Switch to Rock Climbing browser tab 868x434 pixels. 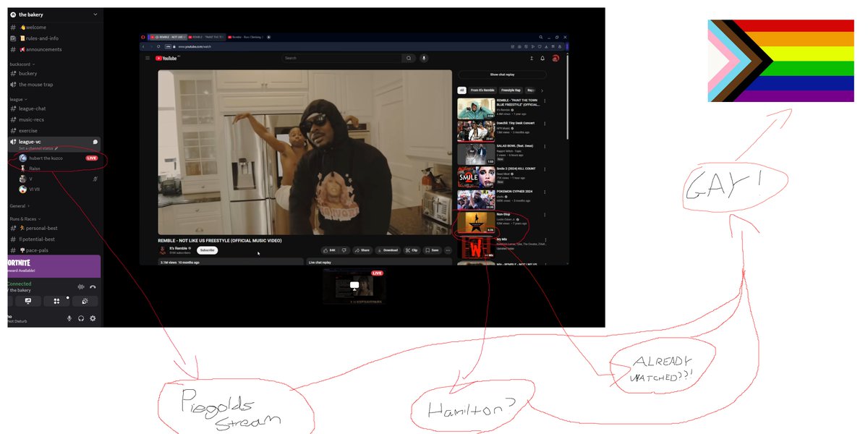click(245, 36)
